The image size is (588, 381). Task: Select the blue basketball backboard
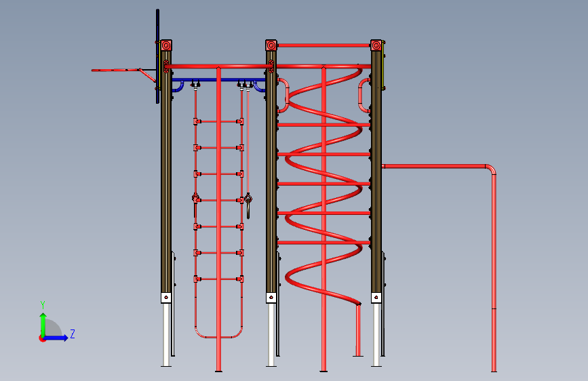pos(157,56)
